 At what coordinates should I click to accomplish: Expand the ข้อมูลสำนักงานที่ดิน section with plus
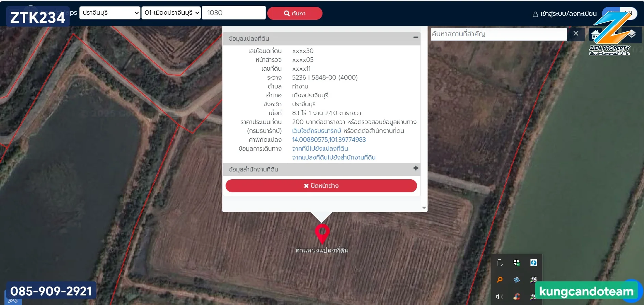pyautogui.click(x=416, y=168)
